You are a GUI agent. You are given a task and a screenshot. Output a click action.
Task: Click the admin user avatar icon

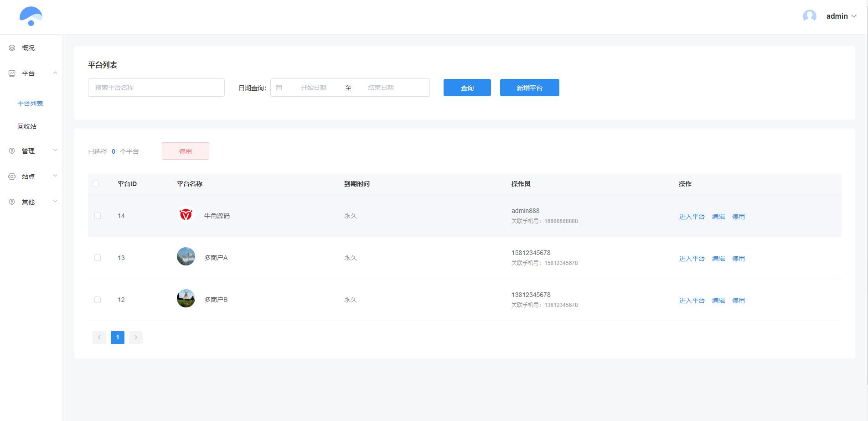point(810,16)
